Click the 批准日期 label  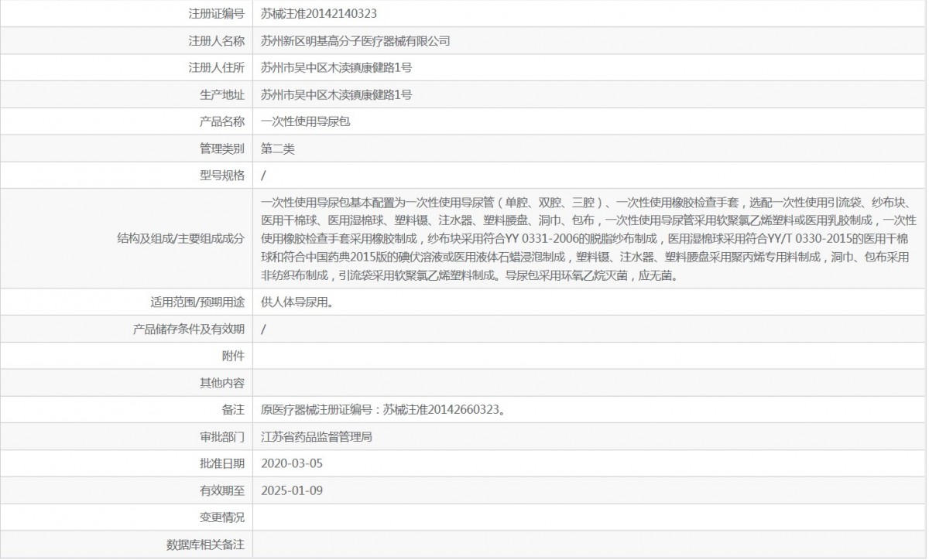pyautogui.click(x=221, y=463)
